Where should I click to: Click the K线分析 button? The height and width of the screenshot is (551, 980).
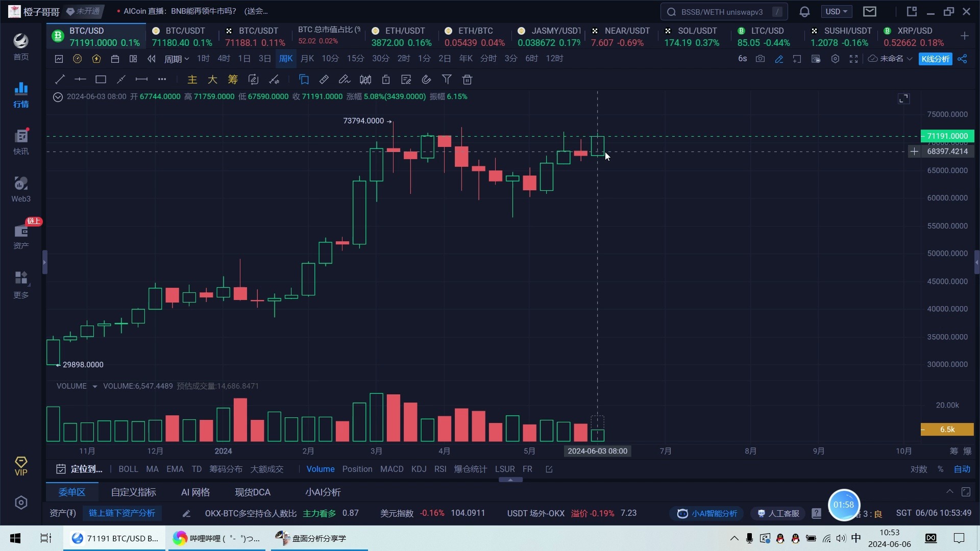936,59
